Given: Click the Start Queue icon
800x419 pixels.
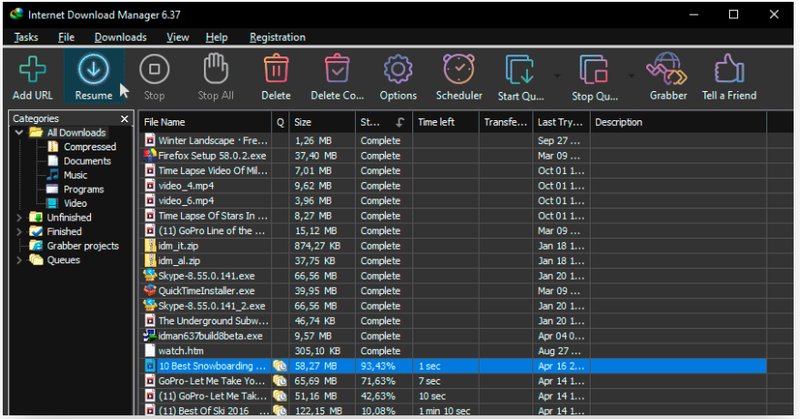Looking at the screenshot, I should (x=520, y=70).
